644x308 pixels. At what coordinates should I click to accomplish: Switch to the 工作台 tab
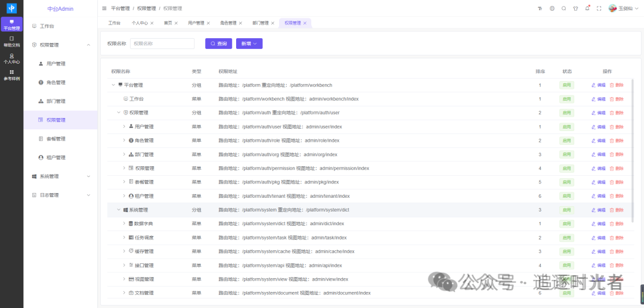(114, 23)
